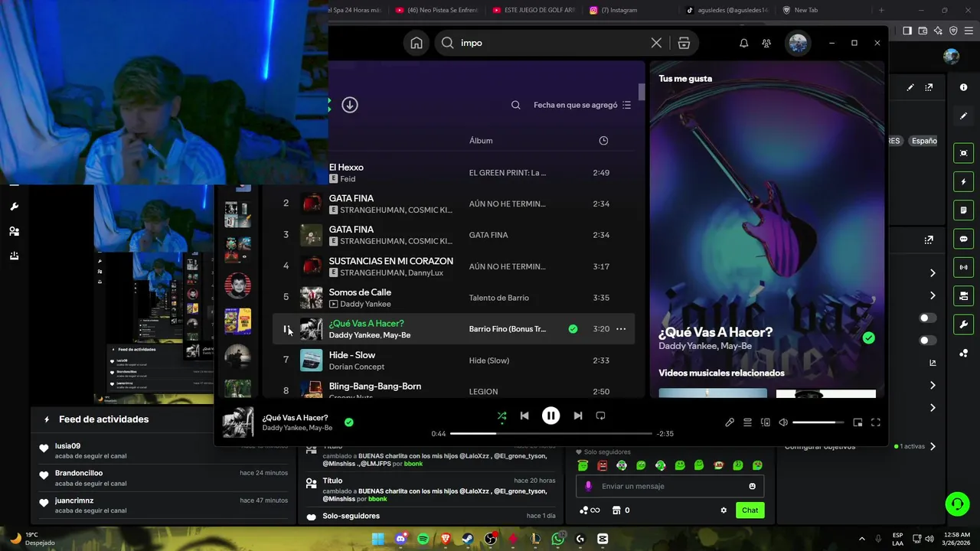980x551 pixels.
Task: Open chat settings gear
Action: coord(724,510)
